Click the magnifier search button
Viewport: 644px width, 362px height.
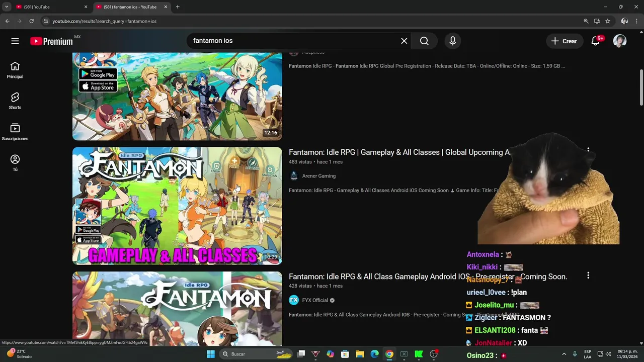[424, 41]
